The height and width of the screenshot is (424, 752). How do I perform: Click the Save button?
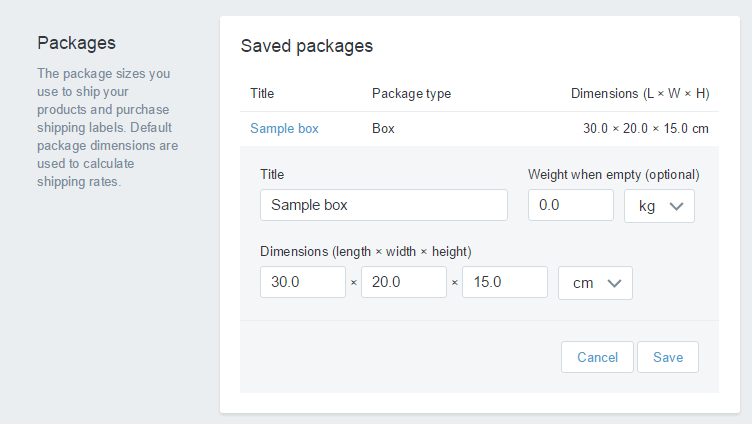(x=667, y=357)
